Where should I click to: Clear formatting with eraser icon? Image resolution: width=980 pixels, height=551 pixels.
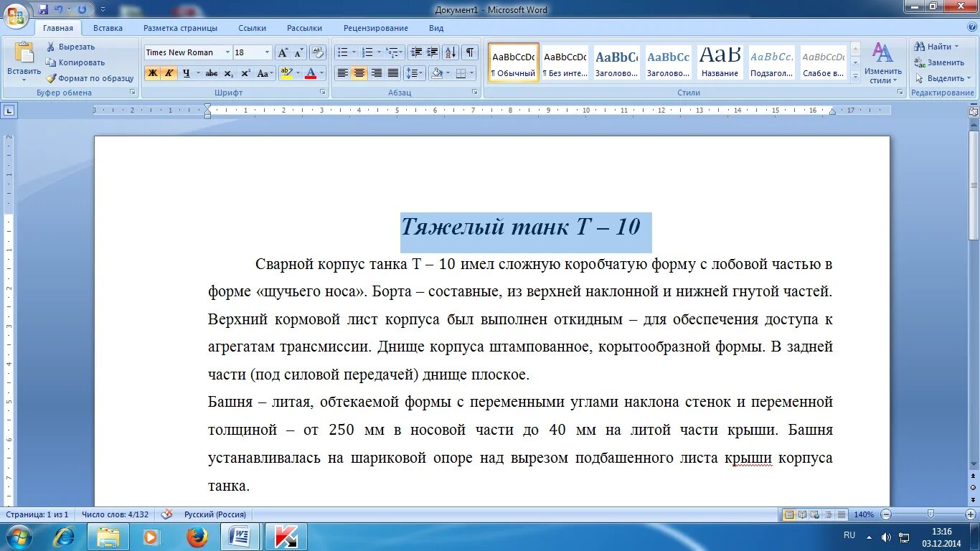[x=318, y=52]
